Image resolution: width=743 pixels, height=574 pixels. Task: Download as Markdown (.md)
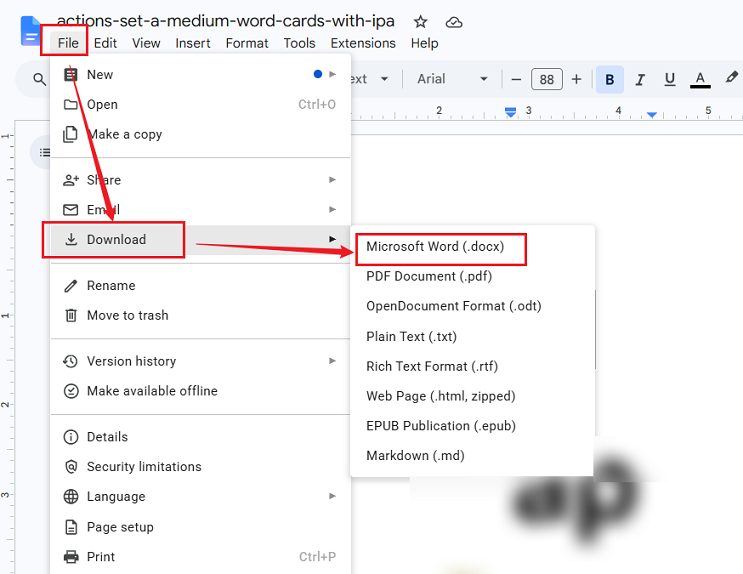tap(472, 456)
